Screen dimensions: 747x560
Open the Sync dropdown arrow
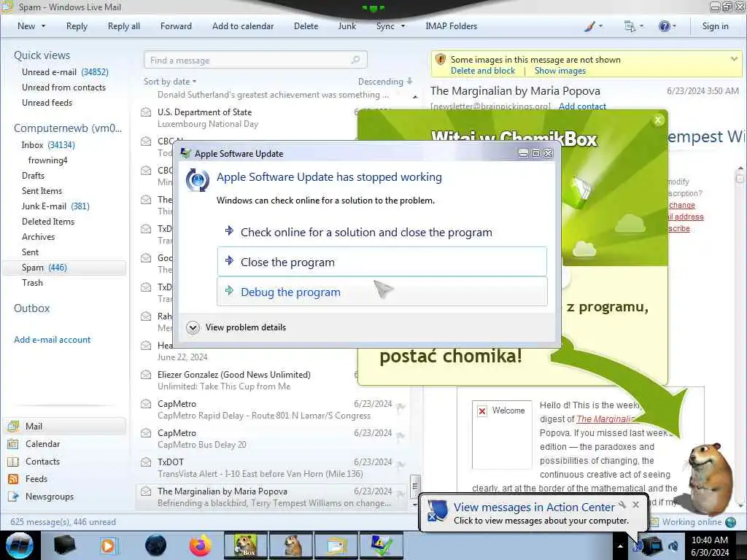click(x=403, y=26)
